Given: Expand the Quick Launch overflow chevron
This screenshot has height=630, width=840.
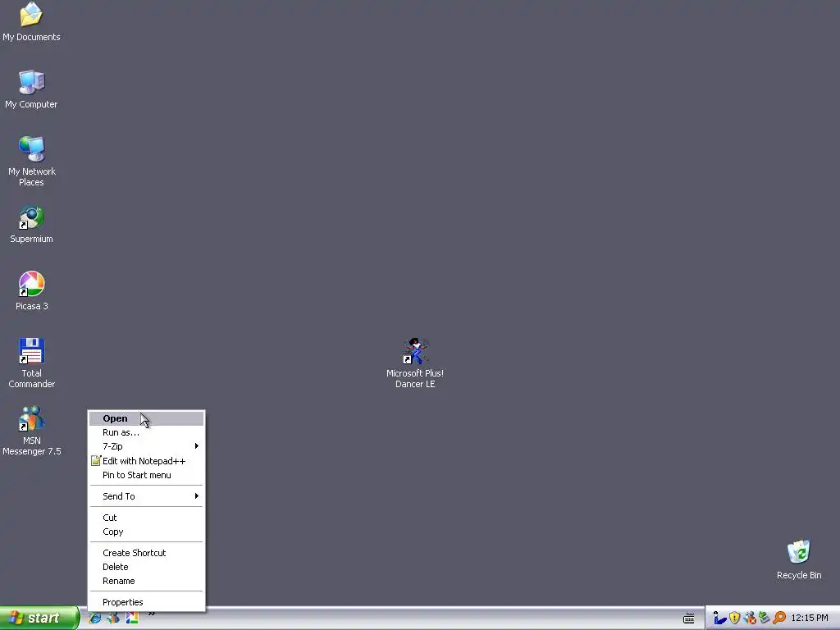Looking at the screenshot, I should 152,614.
